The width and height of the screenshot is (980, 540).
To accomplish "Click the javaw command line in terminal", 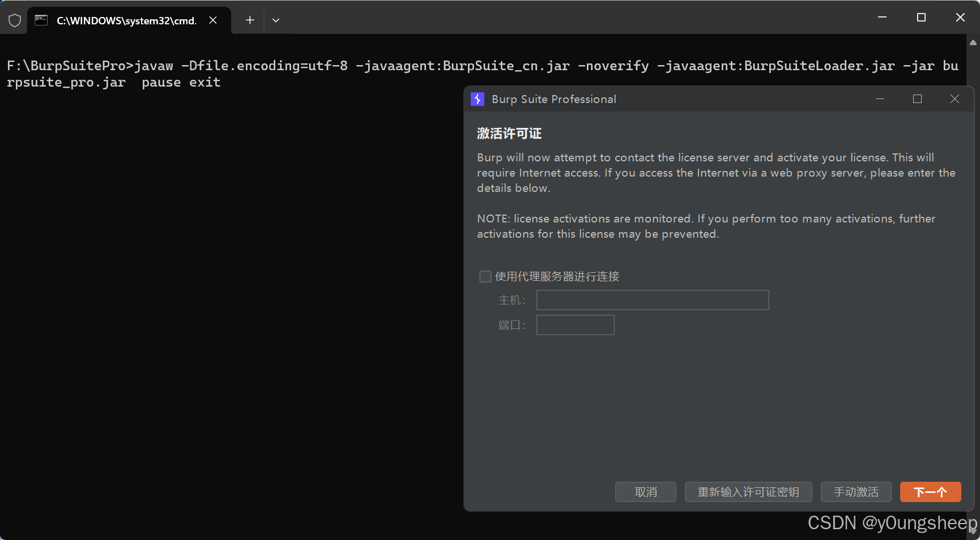I will (x=483, y=74).
